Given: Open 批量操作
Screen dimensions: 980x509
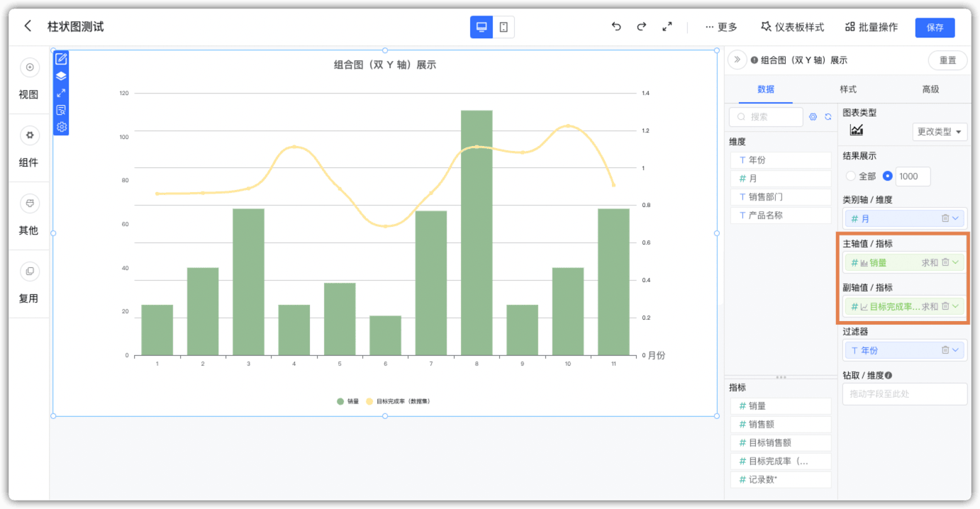Looking at the screenshot, I should tap(872, 27).
